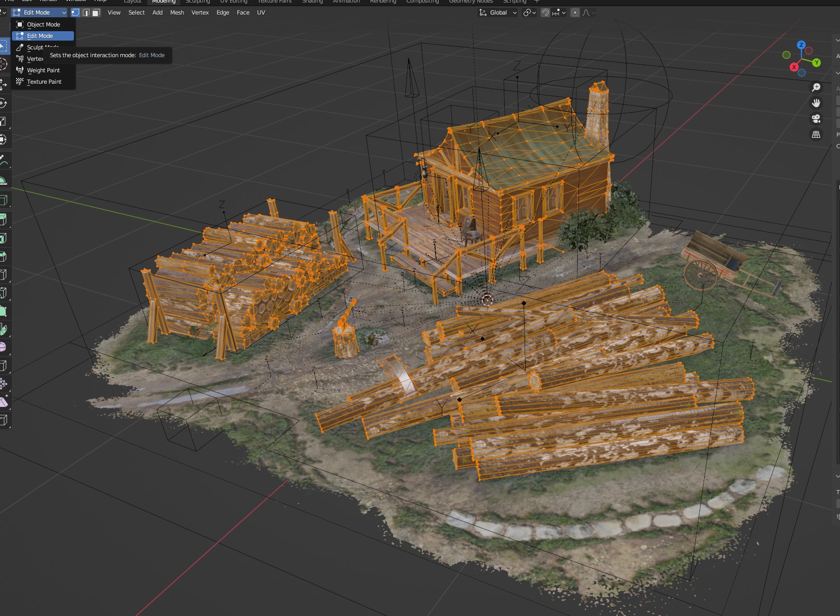Open the pivot point dropdown

(x=530, y=12)
